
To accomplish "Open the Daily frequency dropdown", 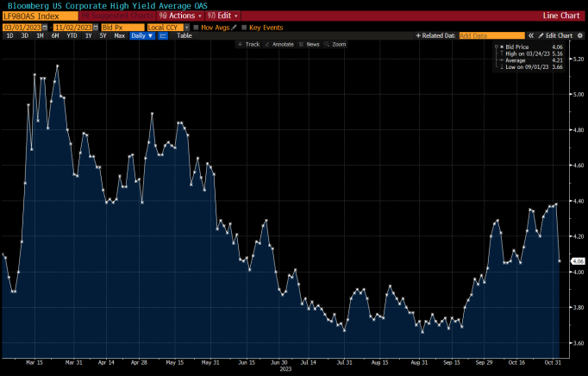I will point(142,35).
